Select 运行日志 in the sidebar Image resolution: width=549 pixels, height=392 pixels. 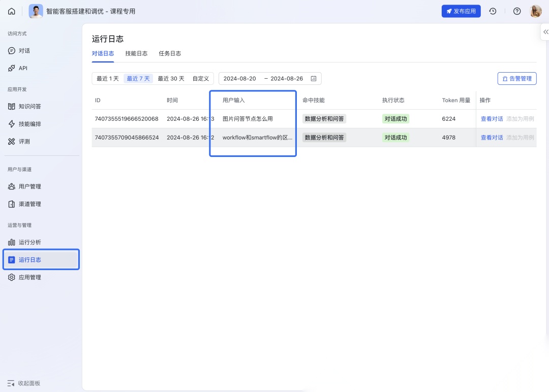tap(41, 259)
